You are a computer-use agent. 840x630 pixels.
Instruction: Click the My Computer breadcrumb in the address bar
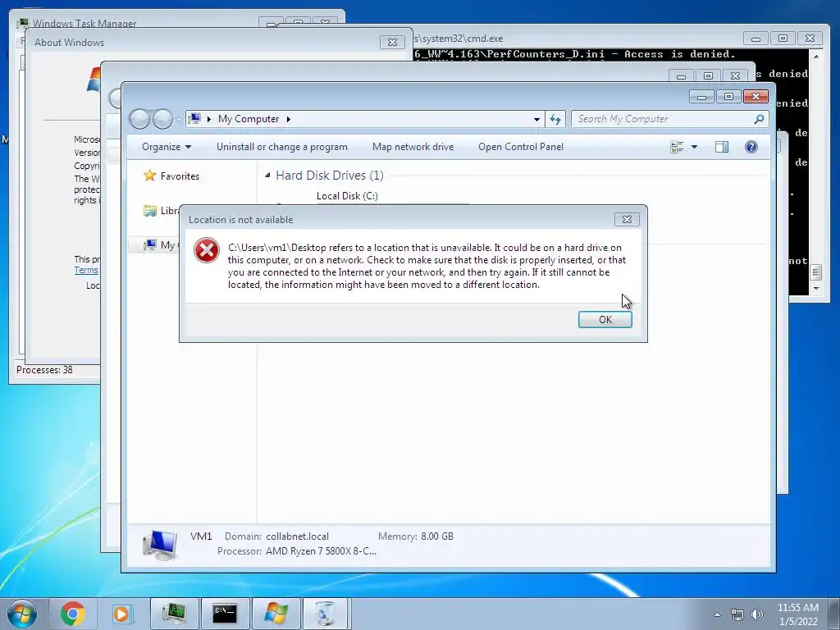pyautogui.click(x=249, y=119)
